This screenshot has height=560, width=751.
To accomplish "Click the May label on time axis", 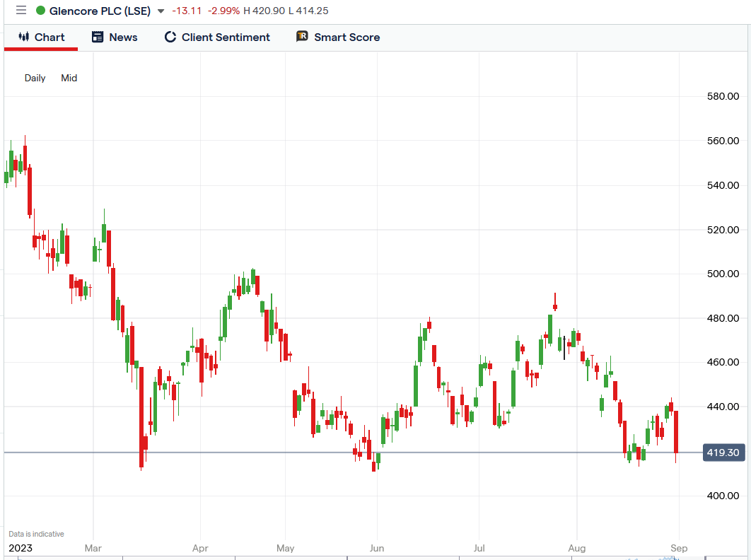I will click(x=286, y=548).
